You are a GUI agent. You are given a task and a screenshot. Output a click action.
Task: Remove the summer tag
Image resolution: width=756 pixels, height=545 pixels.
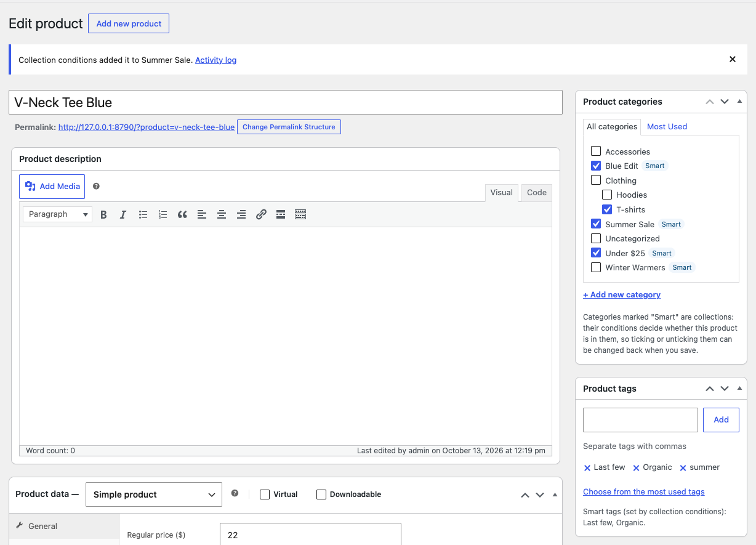[683, 468]
